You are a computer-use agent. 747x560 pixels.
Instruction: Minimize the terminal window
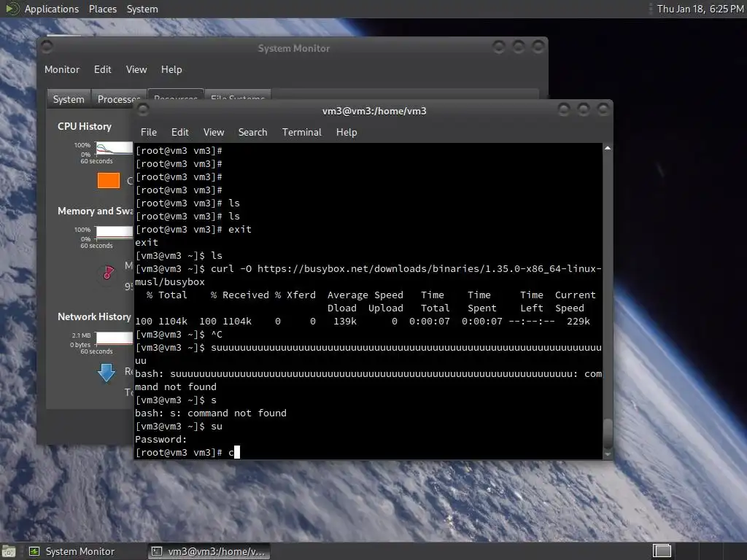pyautogui.click(x=564, y=110)
